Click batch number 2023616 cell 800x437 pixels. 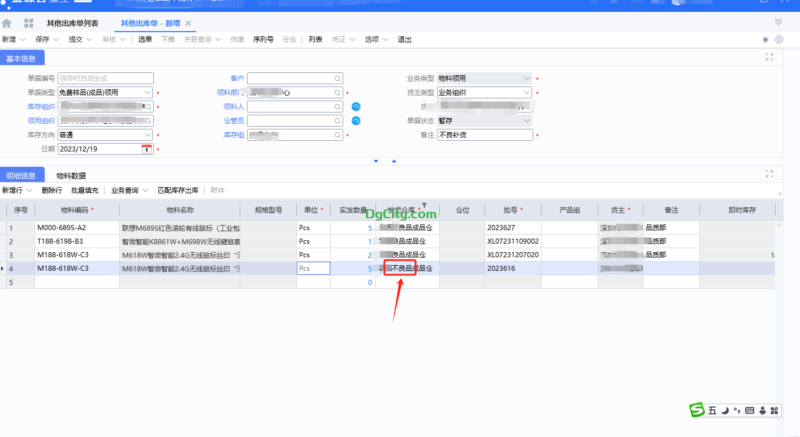513,268
